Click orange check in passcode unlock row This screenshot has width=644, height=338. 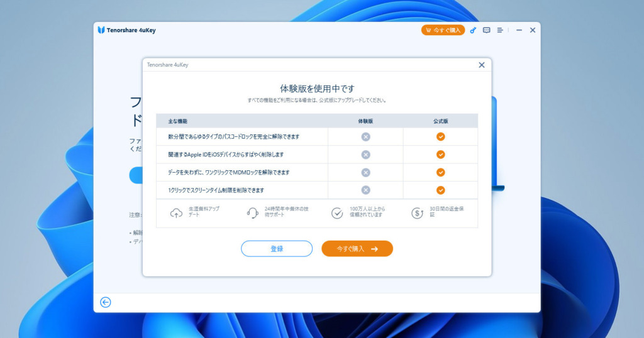[x=441, y=136]
